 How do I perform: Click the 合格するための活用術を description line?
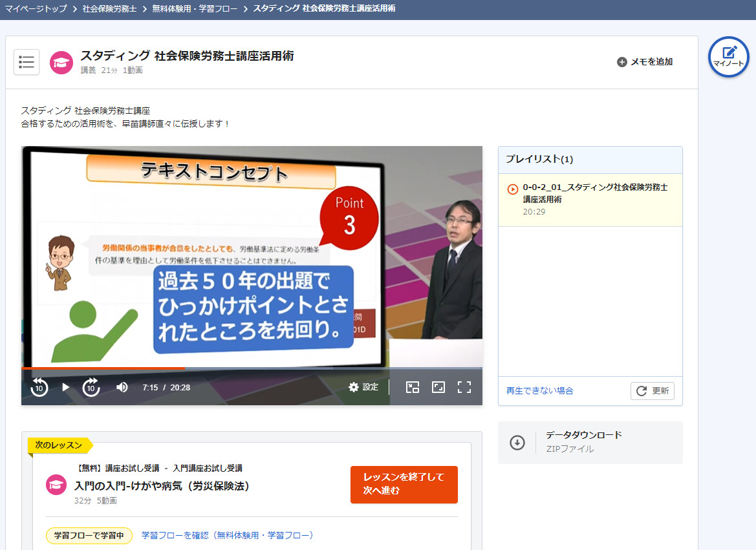(125, 124)
